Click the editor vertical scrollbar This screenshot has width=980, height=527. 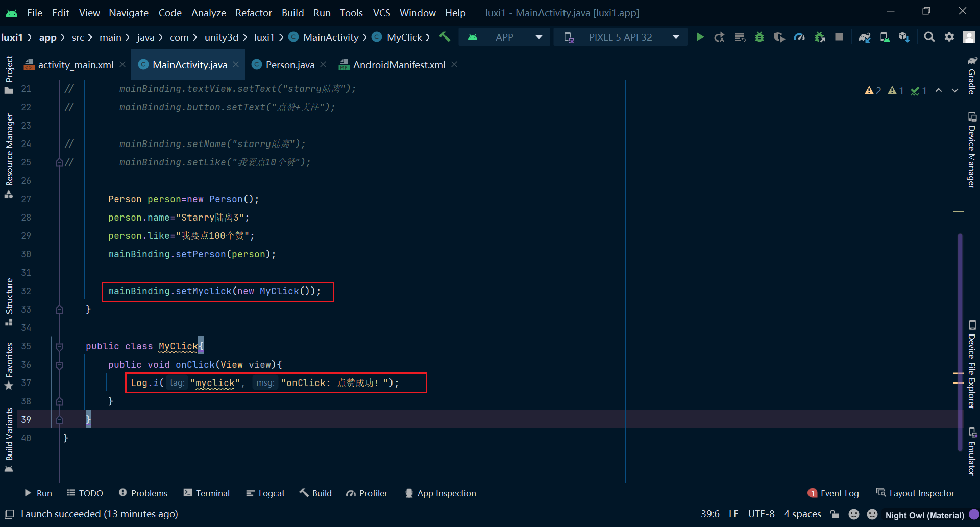(x=960, y=342)
